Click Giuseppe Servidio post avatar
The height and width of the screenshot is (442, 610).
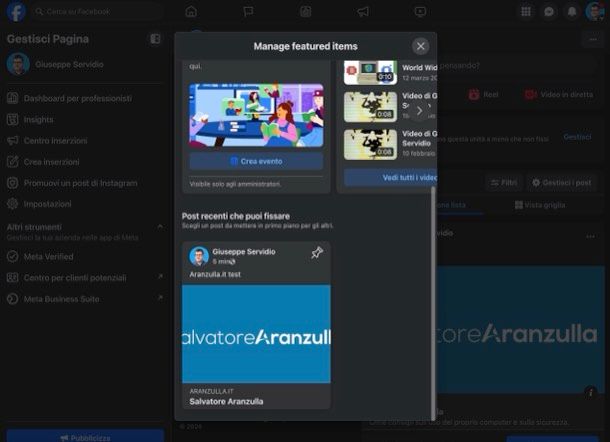tap(199, 256)
